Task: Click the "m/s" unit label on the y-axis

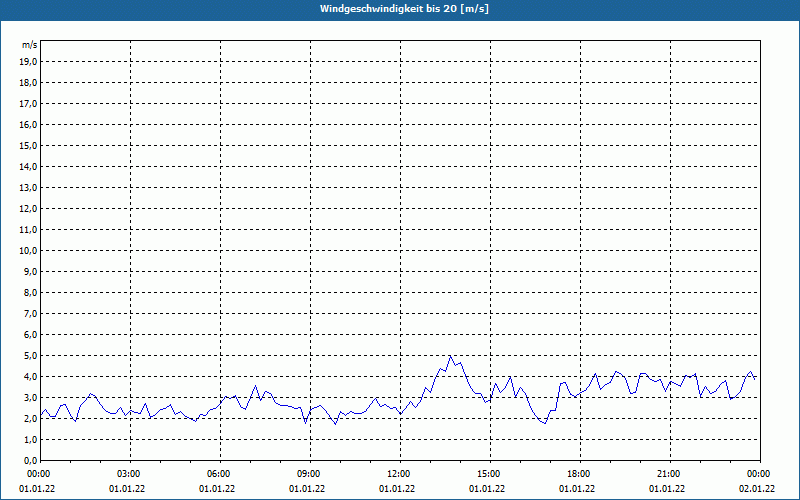Action: tap(29, 45)
